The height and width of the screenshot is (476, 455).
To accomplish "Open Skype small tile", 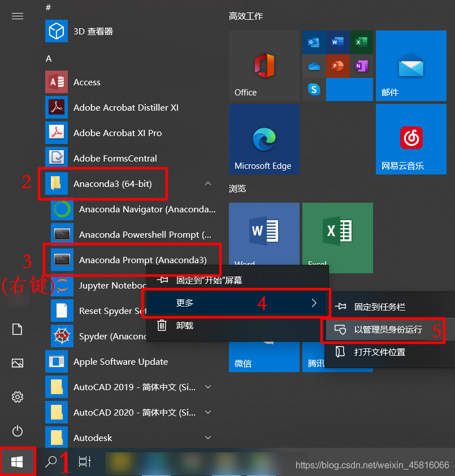I will (314, 90).
